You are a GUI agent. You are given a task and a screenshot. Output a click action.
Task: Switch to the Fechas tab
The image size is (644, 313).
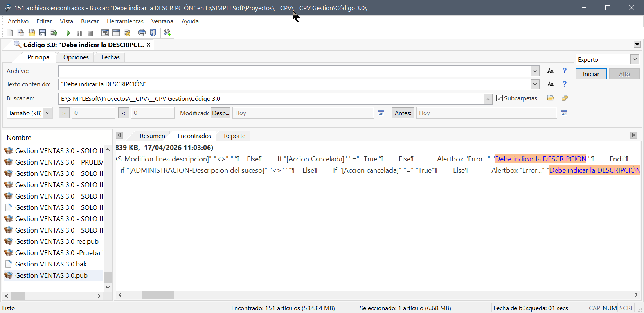(x=110, y=57)
